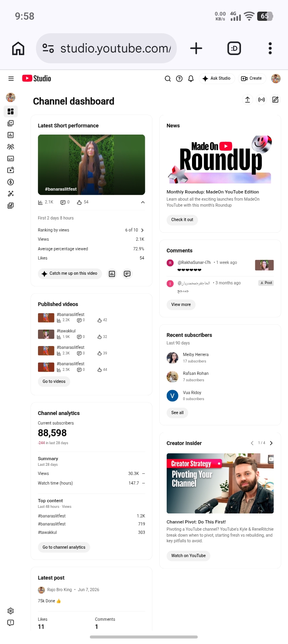Click the Channel Pivot: Do This First! title
The image size is (288, 644).
pos(196,522)
